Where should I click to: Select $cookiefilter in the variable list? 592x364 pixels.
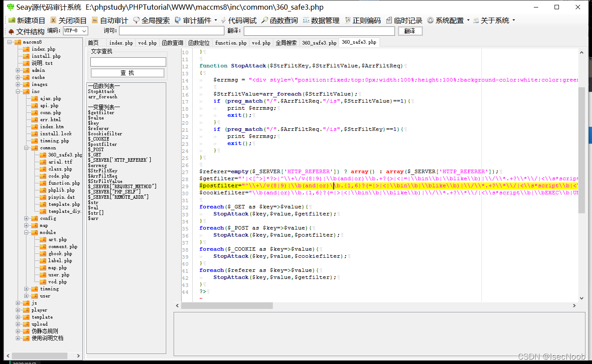pyautogui.click(x=105, y=134)
